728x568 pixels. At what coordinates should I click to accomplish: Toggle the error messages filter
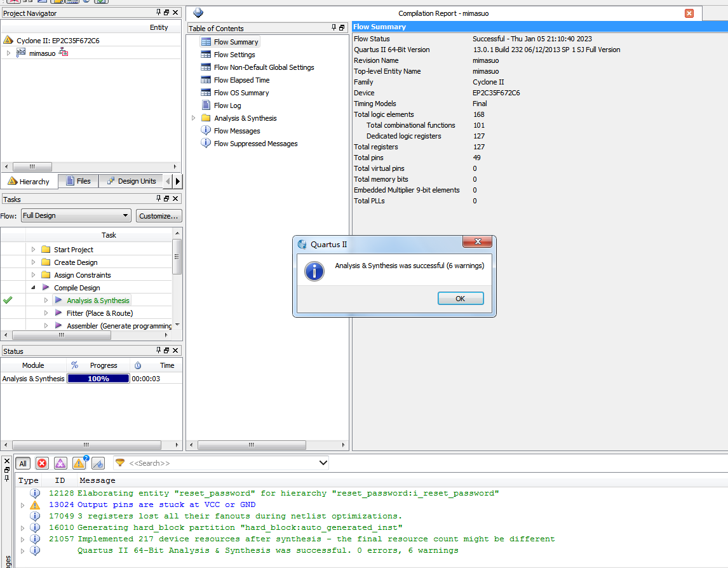pos(42,463)
